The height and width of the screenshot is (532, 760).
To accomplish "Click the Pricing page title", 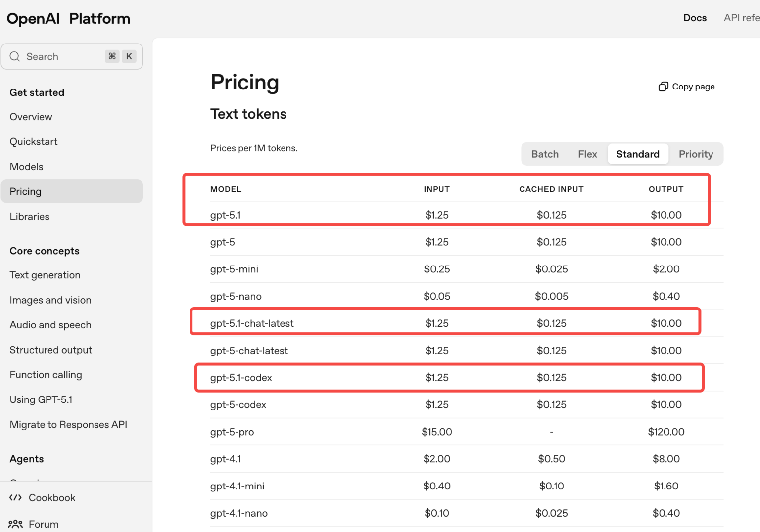I will (x=245, y=83).
